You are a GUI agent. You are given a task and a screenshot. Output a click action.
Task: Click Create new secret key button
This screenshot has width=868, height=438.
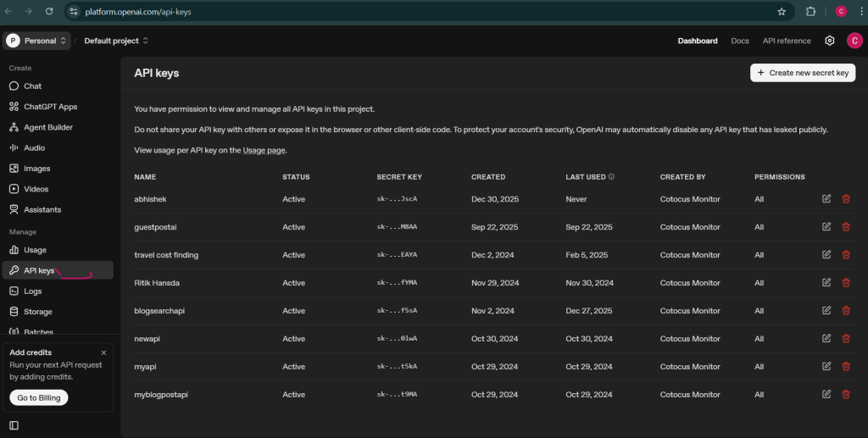pyautogui.click(x=802, y=73)
